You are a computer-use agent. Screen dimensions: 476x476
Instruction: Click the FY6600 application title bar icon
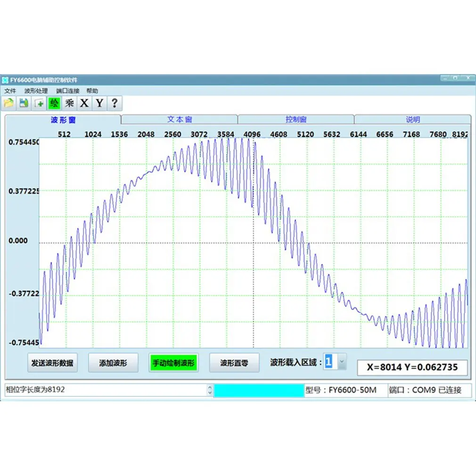click(5, 80)
